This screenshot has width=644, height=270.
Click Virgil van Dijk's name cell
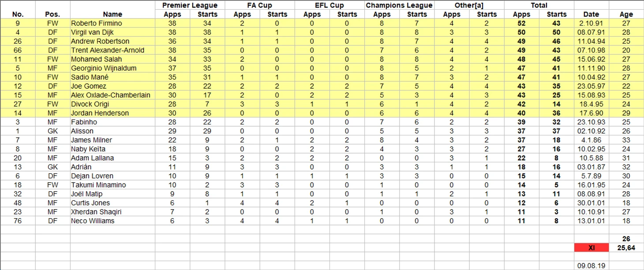point(94,32)
